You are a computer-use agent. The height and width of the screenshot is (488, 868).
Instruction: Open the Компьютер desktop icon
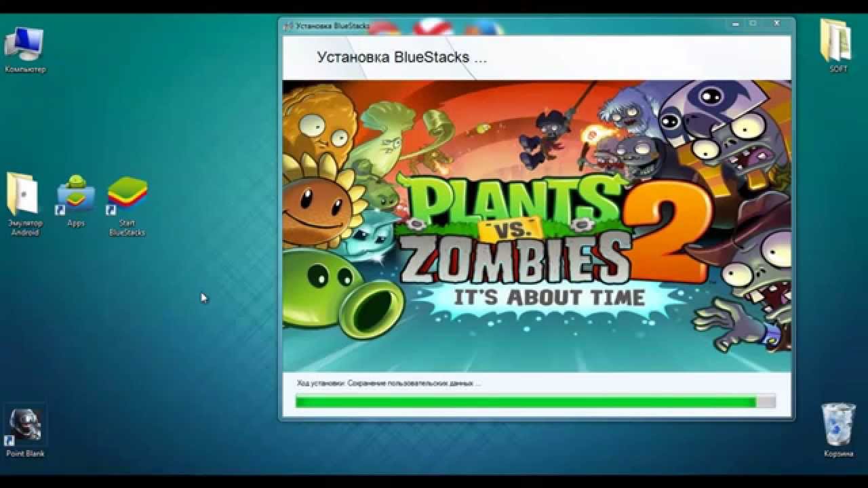(x=25, y=49)
